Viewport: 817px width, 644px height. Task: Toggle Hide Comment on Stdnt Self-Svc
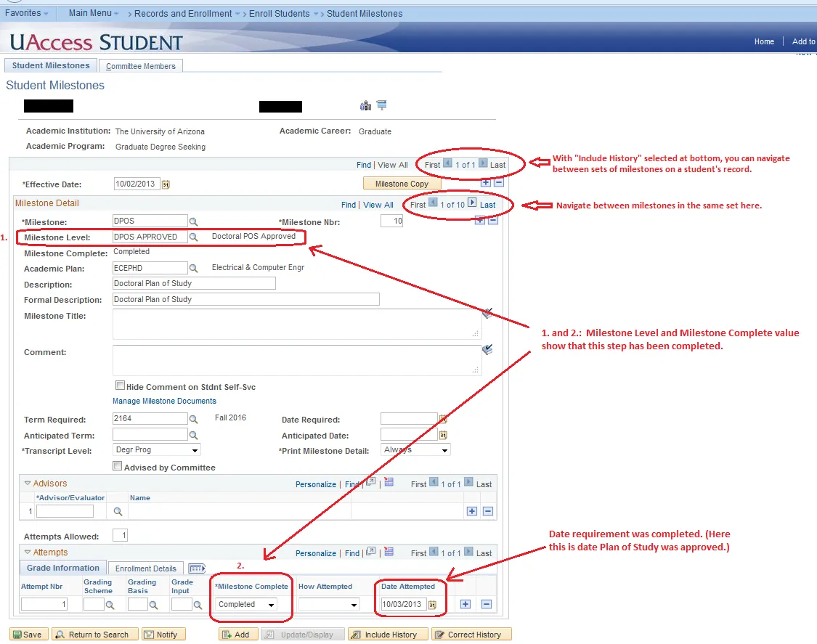(120, 386)
